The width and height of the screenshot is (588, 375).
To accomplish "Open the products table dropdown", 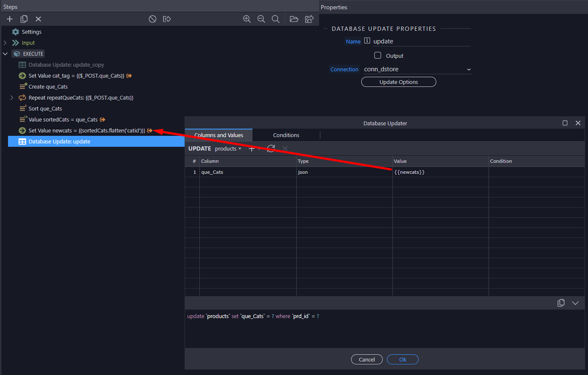I will click(x=228, y=149).
